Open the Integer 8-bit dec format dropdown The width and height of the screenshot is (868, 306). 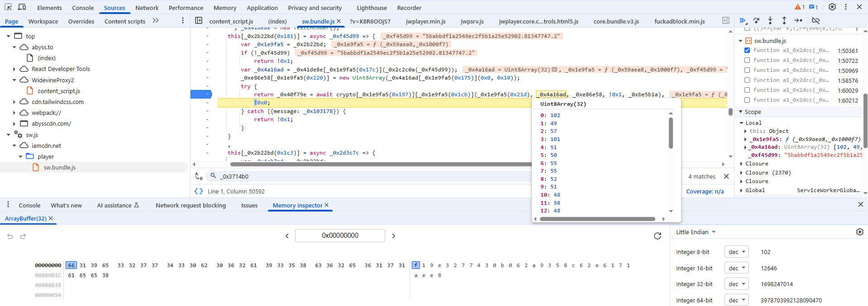click(x=736, y=252)
